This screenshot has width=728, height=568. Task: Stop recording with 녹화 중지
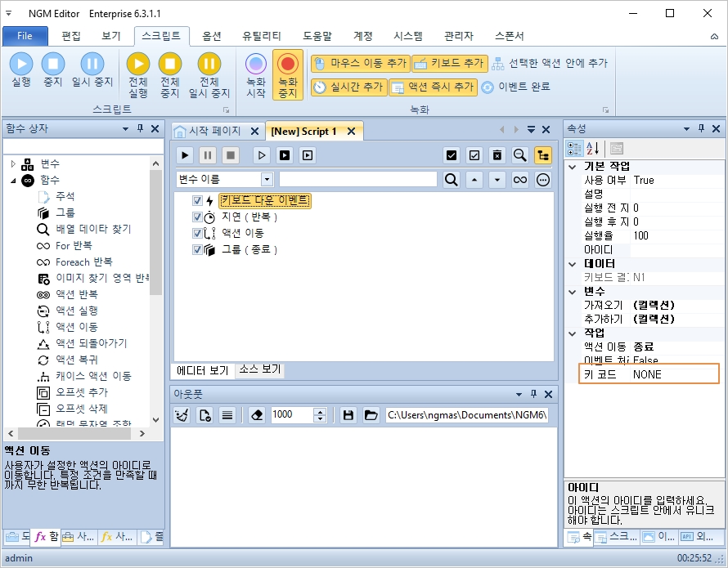click(x=288, y=75)
